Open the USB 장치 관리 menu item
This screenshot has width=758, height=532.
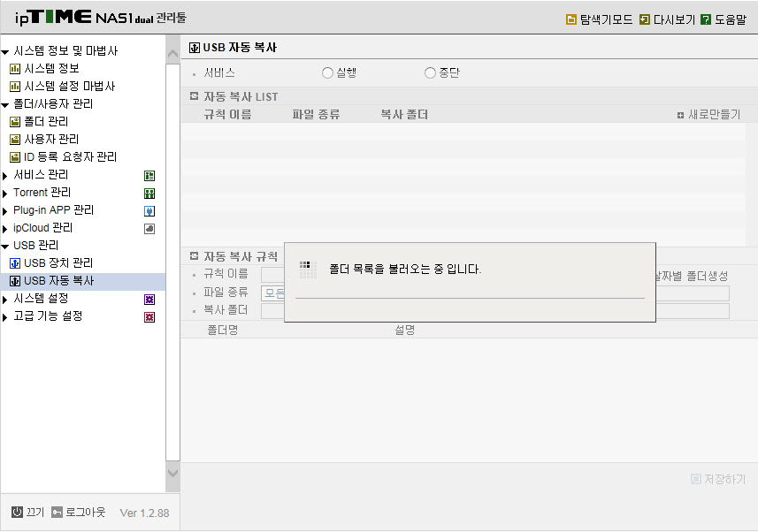coord(58,263)
